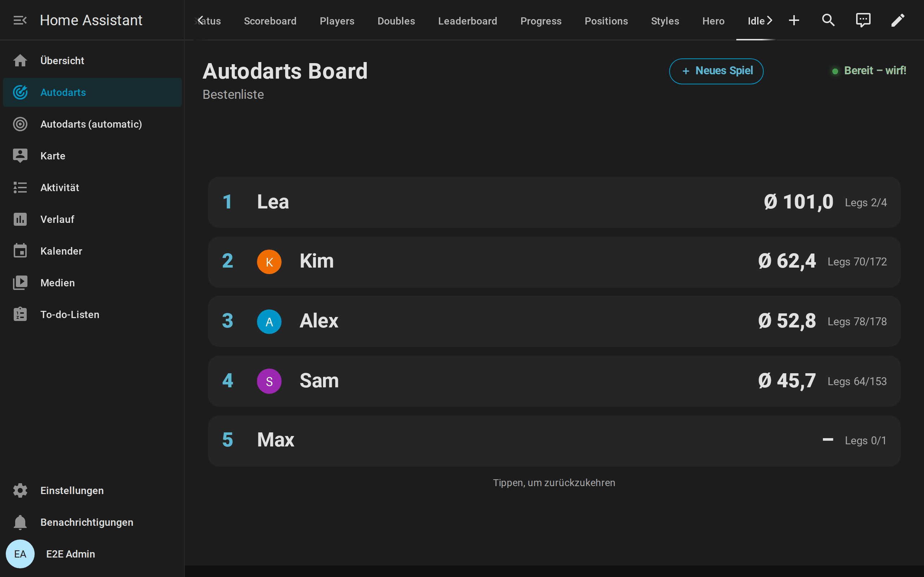
Task: Click the pencil edit dashboard icon
Action: 898,20
